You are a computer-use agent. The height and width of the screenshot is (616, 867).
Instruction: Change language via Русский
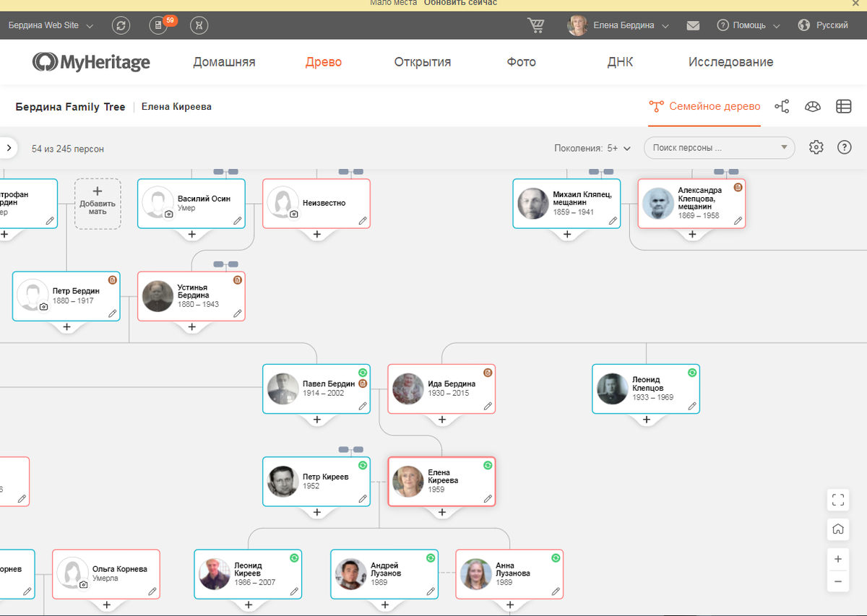[x=823, y=25]
